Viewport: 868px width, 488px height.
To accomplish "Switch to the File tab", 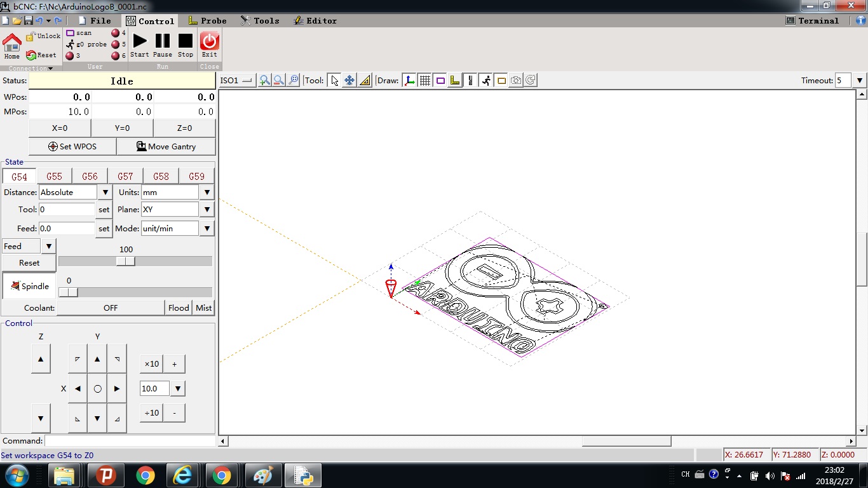I will [93, 21].
